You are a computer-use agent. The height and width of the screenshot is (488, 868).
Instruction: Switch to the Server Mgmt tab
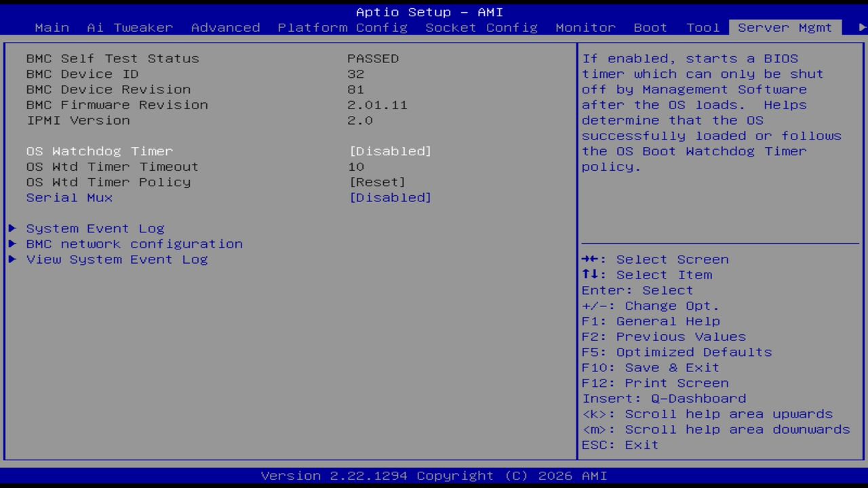(785, 28)
